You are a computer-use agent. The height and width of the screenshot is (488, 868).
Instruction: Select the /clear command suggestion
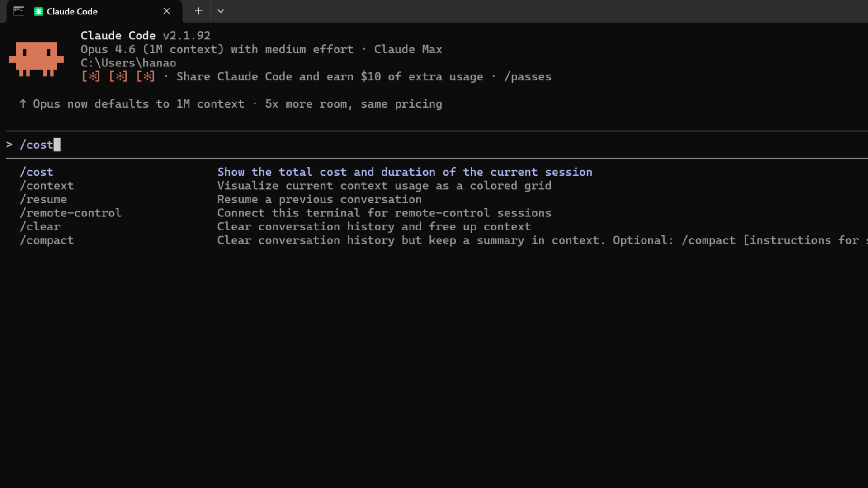pyautogui.click(x=40, y=226)
